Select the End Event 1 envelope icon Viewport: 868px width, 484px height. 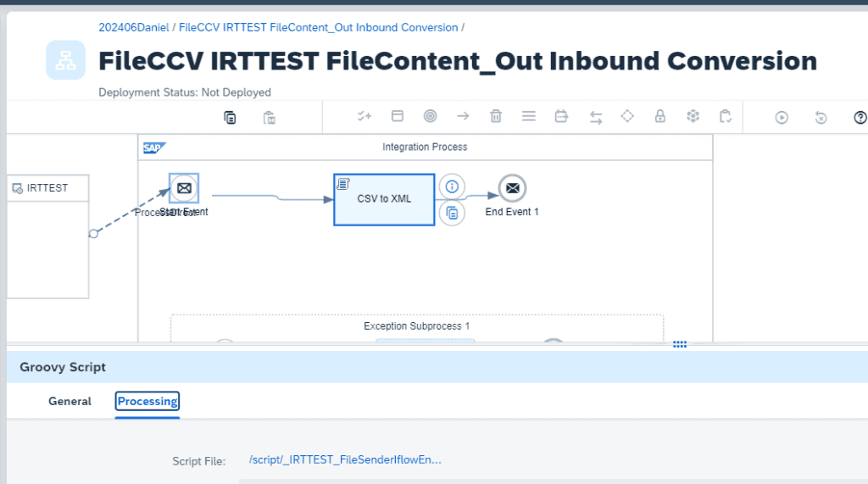pos(513,188)
